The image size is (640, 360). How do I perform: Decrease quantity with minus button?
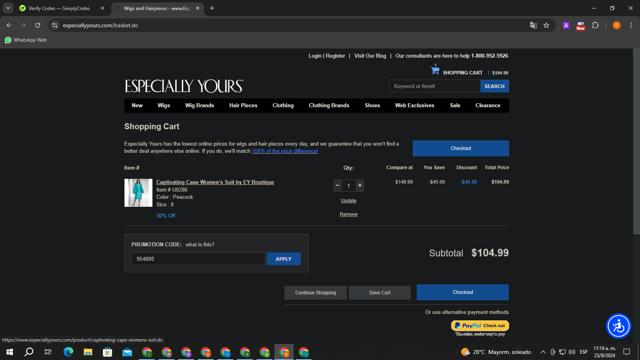pos(338,186)
